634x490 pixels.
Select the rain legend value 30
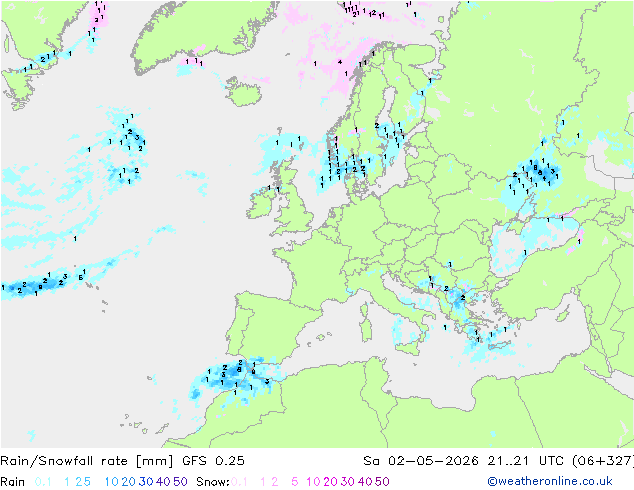[x=146, y=482]
